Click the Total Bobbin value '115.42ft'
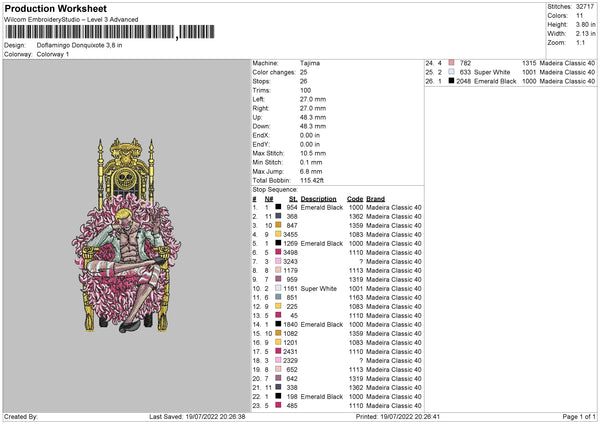Screen dimensions: 600x424 pos(312,180)
